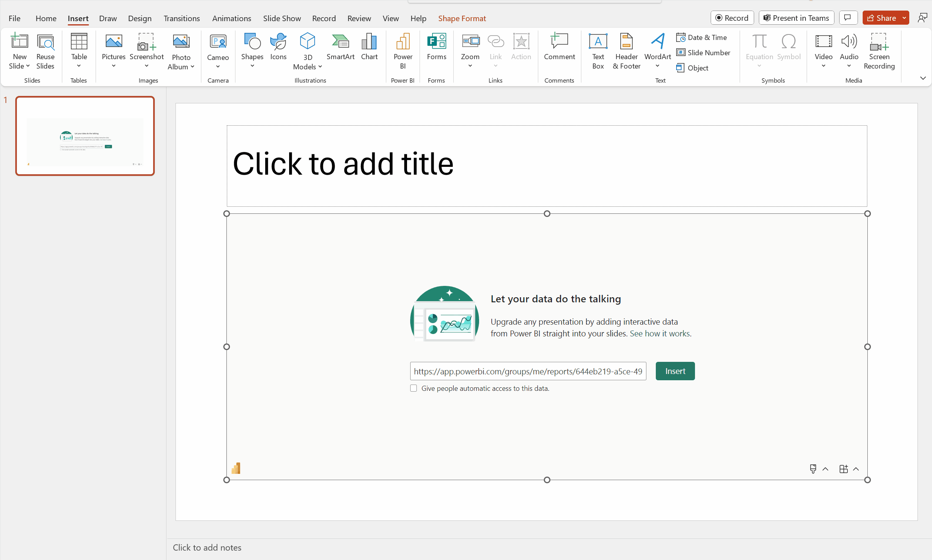Switch to the Shape Format tab
The width and height of the screenshot is (932, 560).
[463, 18]
